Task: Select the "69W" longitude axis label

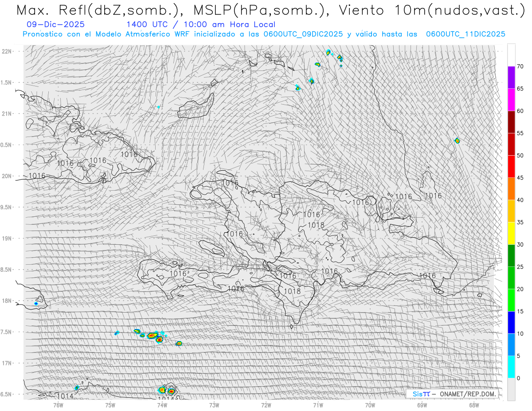Action: 422,405
